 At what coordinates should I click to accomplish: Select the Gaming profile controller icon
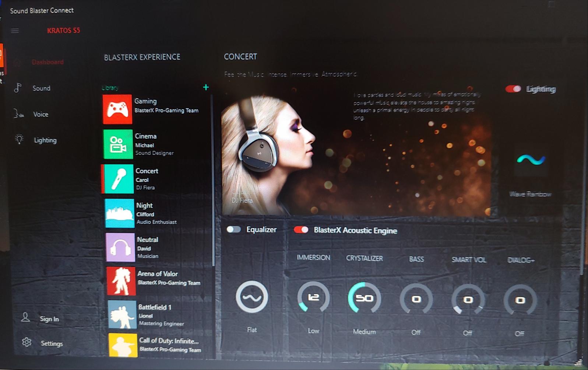[117, 109]
